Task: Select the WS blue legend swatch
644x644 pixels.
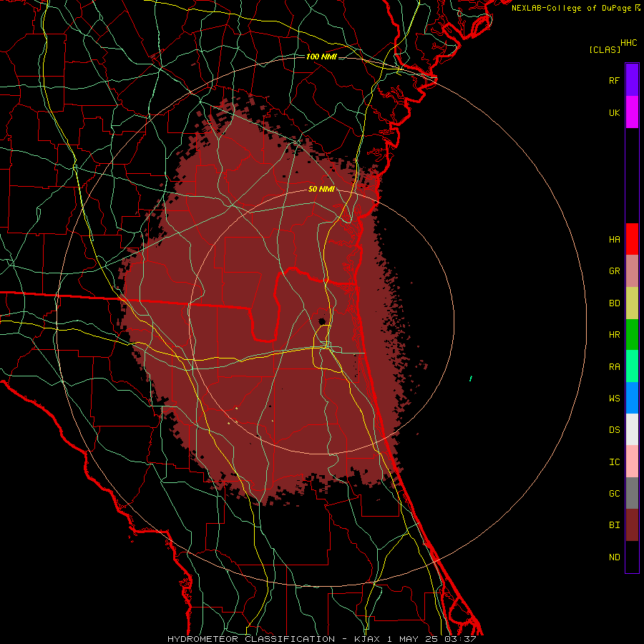Action: click(x=632, y=398)
